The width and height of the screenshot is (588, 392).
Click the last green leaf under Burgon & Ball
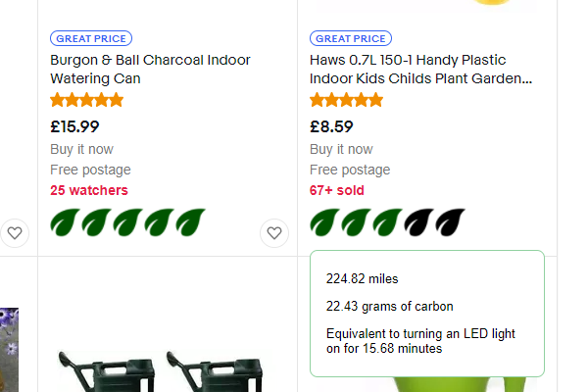191,223
